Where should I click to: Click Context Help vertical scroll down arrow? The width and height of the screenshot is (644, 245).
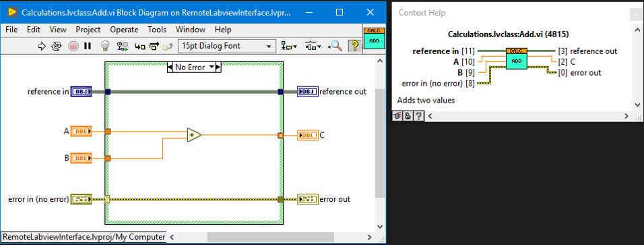[637, 105]
